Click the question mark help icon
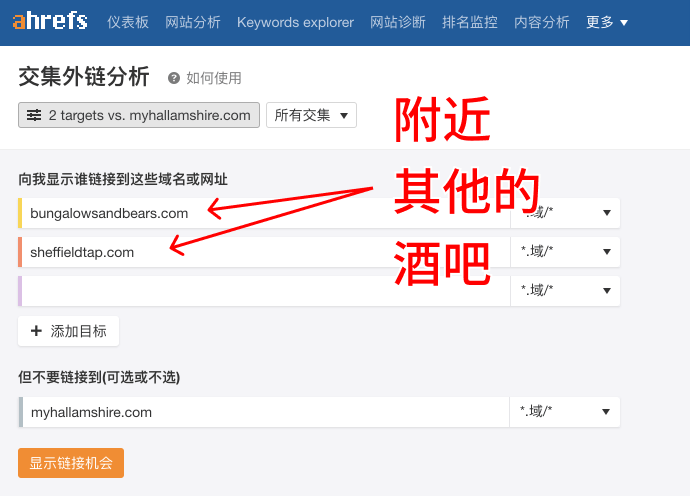 click(x=174, y=78)
